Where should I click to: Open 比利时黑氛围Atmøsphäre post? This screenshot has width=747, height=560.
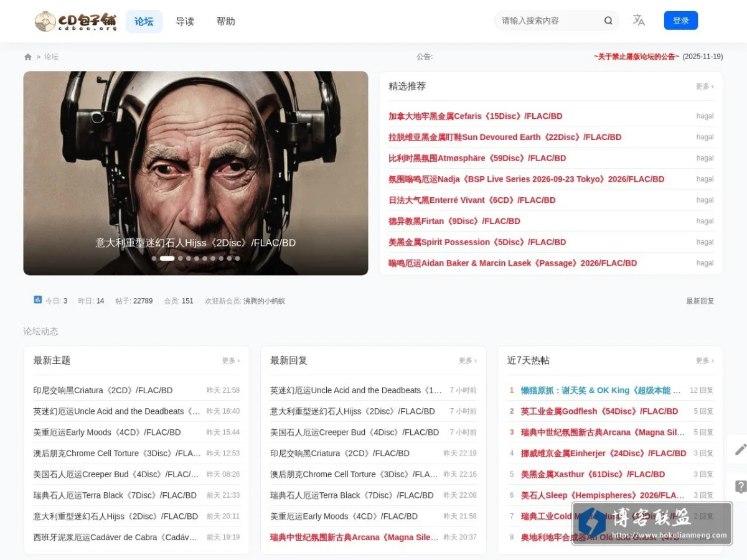pos(477,158)
